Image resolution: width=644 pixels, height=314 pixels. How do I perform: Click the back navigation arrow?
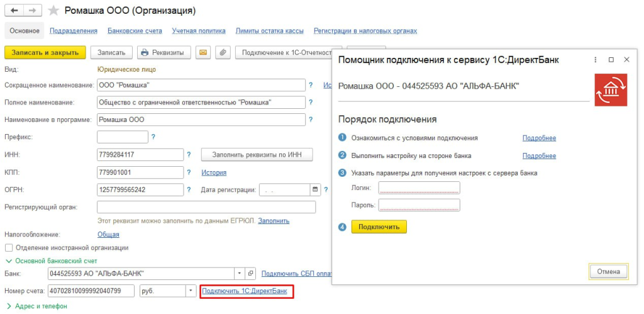(14, 11)
